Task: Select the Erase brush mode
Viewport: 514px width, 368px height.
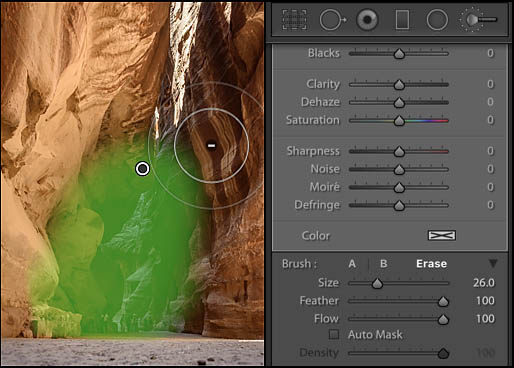Action: (431, 264)
